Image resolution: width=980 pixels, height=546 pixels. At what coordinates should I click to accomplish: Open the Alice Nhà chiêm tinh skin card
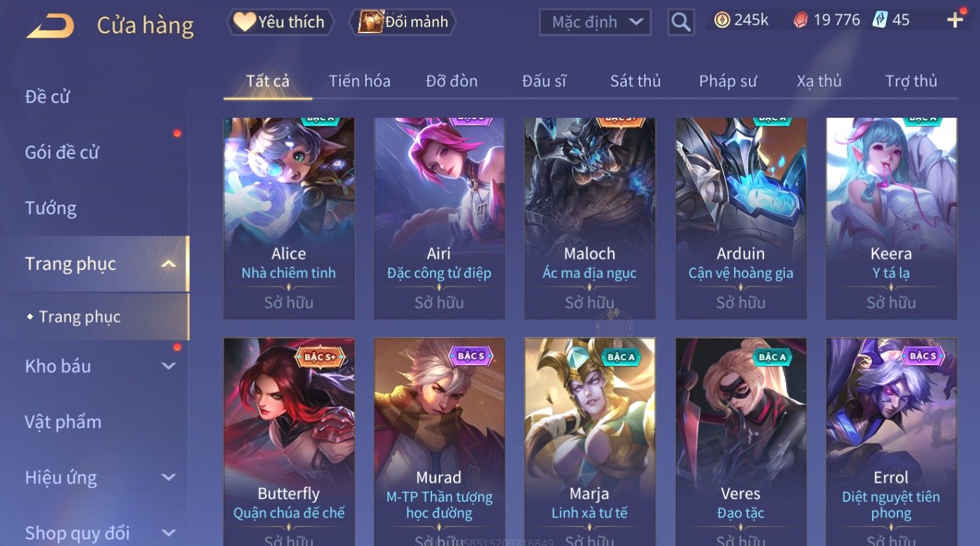tap(289, 218)
